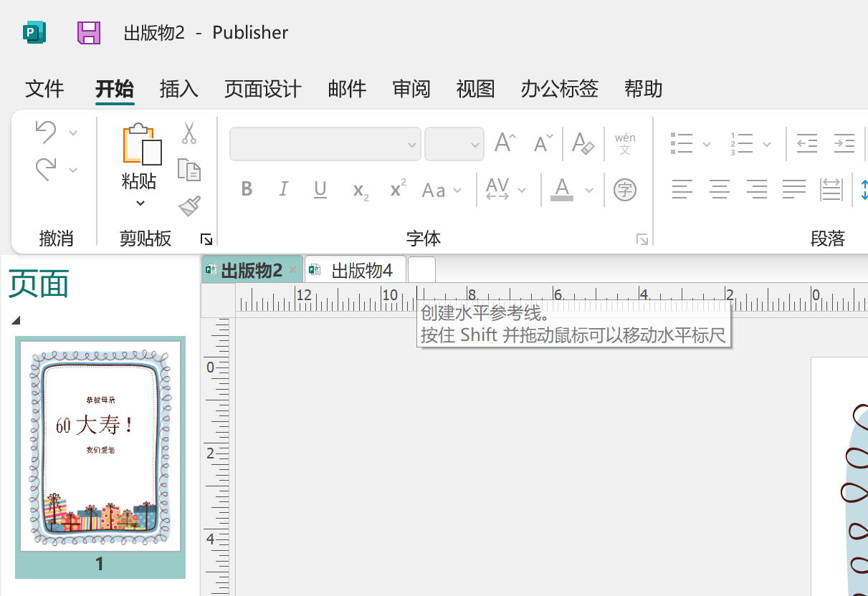Apply bullet list formatting

(x=682, y=143)
